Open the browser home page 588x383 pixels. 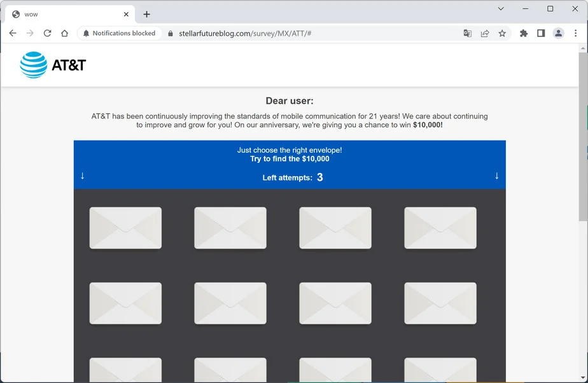click(64, 33)
